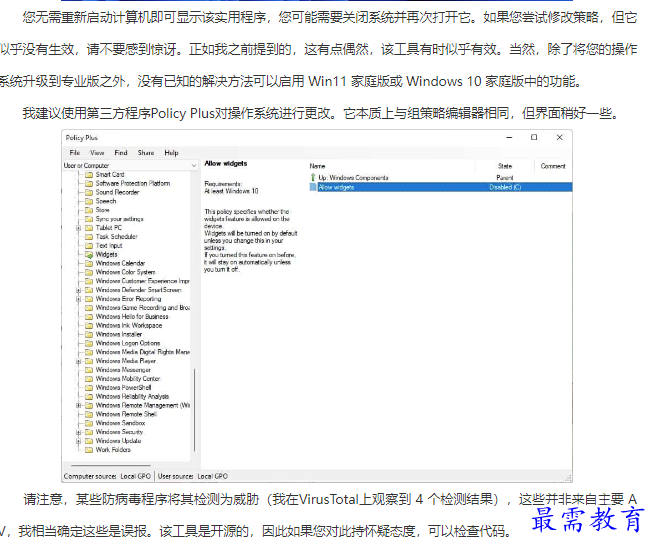Click the Disabled (C) state cell
The image size is (653, 551).
pos(505,187)
